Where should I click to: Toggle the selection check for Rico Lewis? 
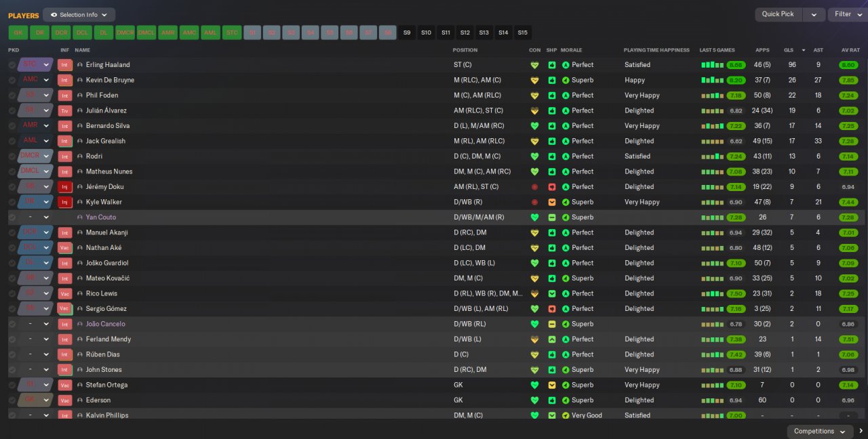[x=12, y=293]
